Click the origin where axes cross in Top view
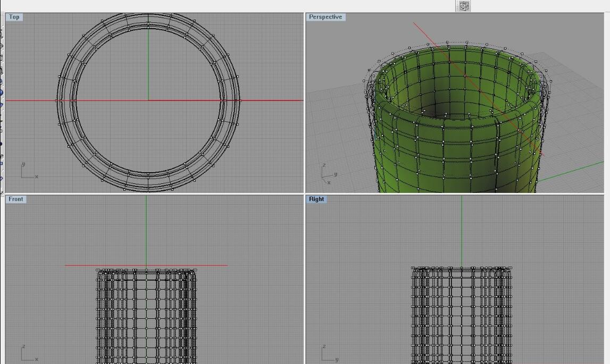Image resolution: width=610 pixels, height=364 pixels. tap(148, 100)
